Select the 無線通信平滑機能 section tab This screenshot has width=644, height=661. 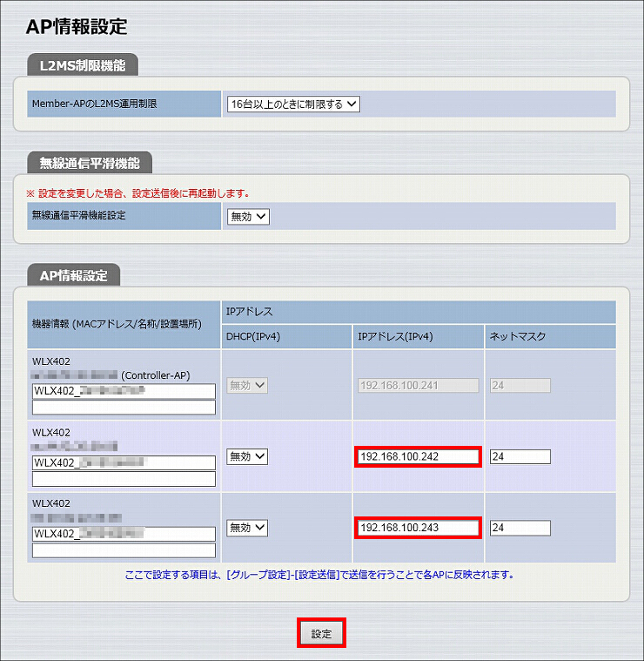point(90,163)
